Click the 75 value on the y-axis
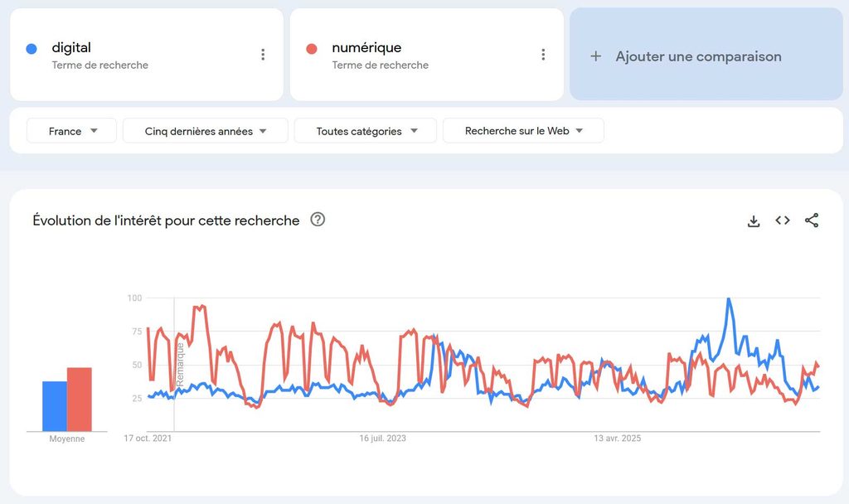 137,332
